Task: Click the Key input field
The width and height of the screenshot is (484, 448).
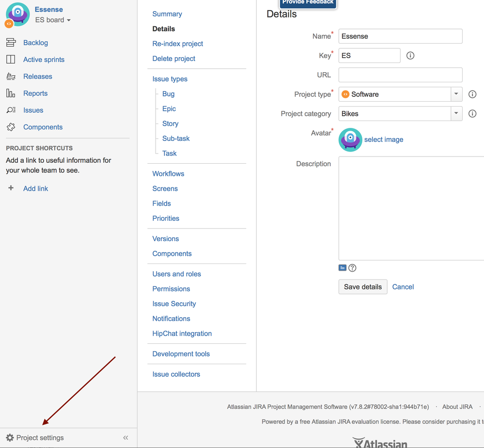Action: pos(370,56)
